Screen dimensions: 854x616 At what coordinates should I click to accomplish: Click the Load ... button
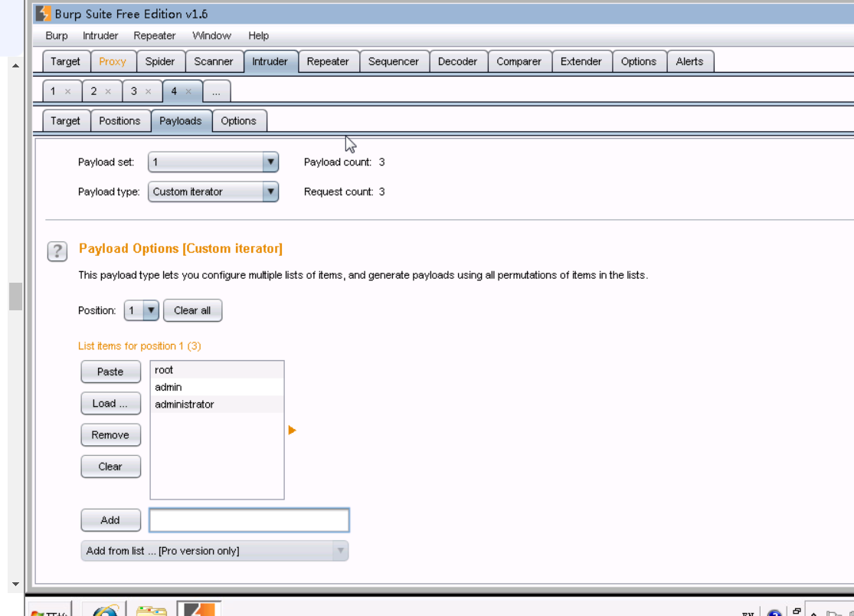(110, 403)
